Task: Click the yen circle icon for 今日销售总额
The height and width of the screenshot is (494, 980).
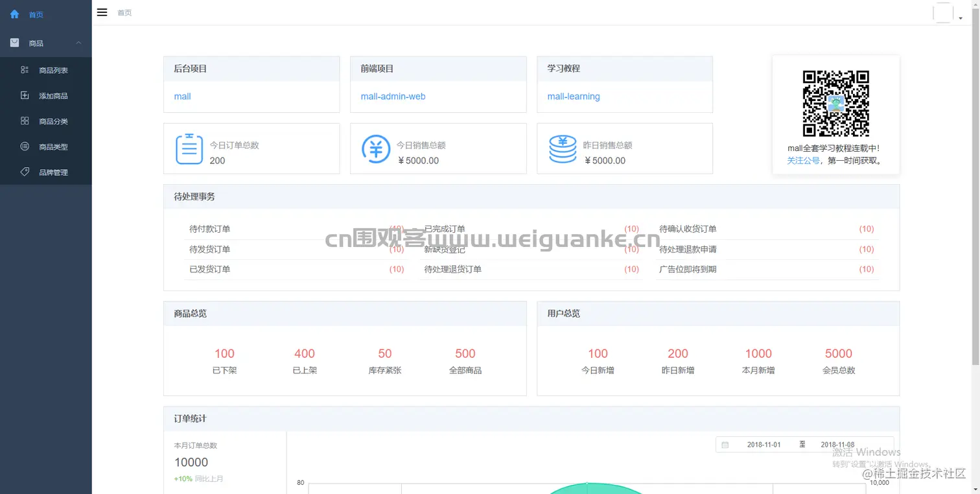Action: click(376, 148)
